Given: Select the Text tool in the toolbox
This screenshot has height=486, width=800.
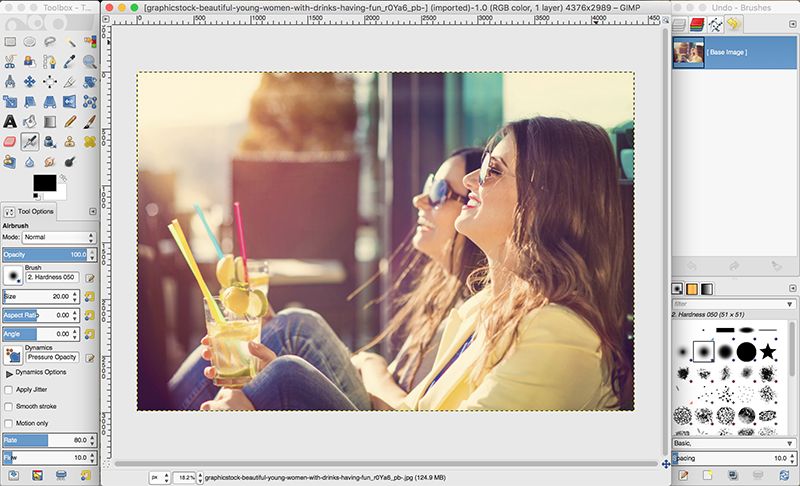Looking at the screenshot, I should pyautogui.click(x=10, y=121).
